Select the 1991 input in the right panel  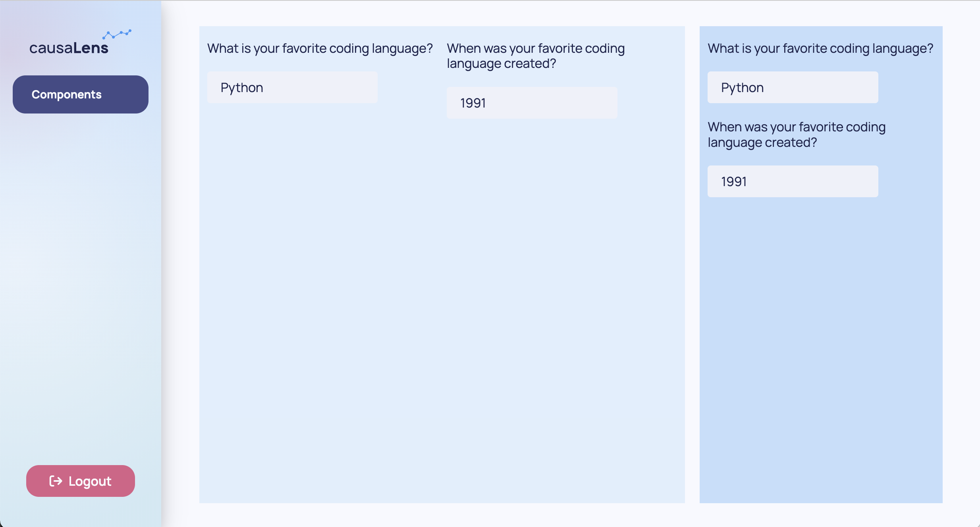pos(793,181)
